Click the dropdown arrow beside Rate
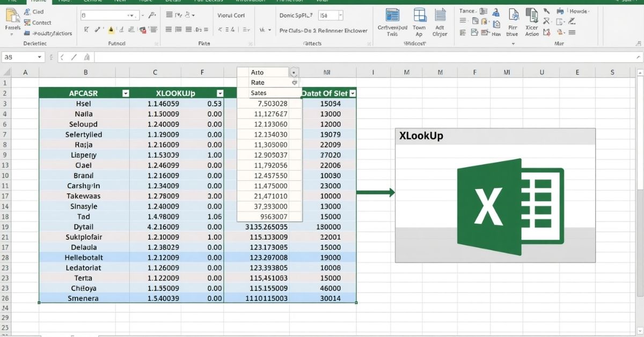 tap(294, 83)
